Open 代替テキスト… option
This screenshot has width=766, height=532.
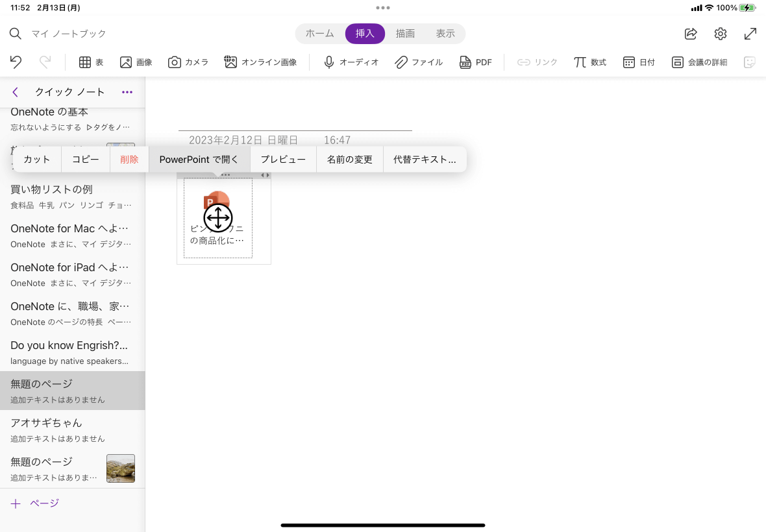tap(425, 159)
